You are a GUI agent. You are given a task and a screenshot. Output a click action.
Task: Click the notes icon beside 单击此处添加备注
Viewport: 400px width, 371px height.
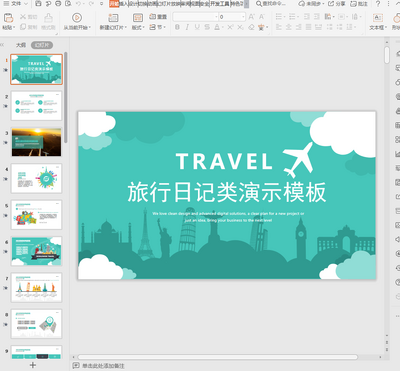click(76, 365)
